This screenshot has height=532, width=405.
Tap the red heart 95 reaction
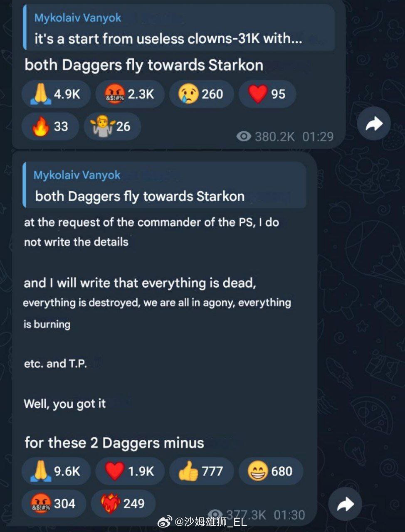[267, 94]
